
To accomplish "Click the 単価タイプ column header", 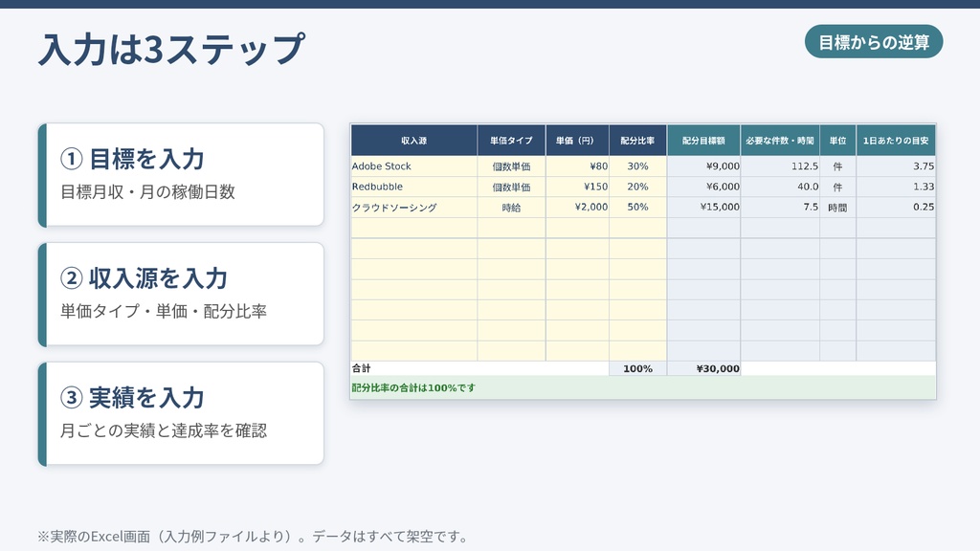I will pos(511,141).
